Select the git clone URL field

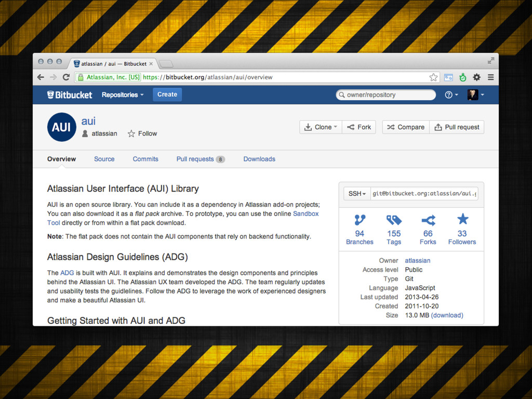coord(424,194)
